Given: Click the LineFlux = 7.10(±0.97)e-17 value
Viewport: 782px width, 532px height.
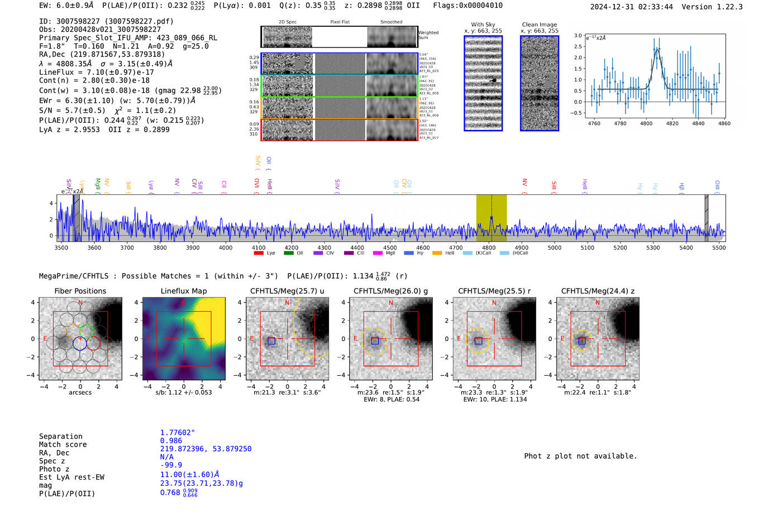Looking at the screenshot, I should click(x=97, y=72).
